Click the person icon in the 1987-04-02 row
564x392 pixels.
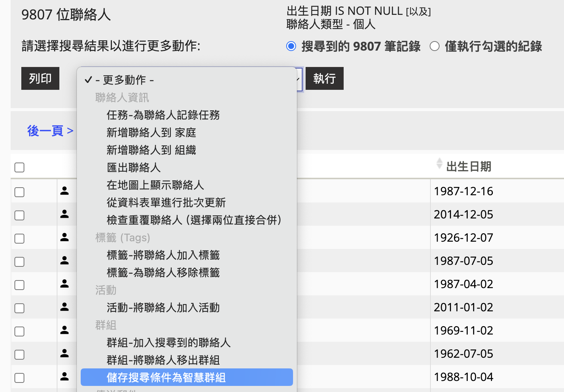(65, 284)
